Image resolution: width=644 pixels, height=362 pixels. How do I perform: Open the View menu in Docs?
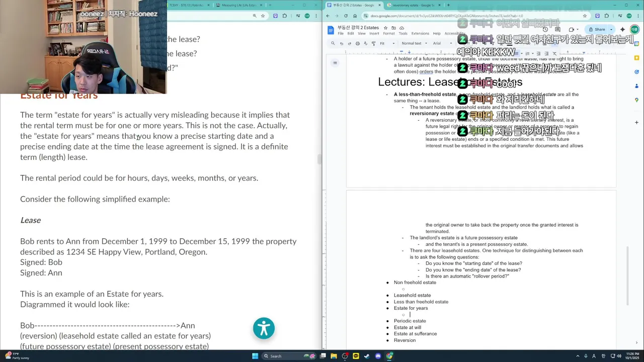click(362, 34)
